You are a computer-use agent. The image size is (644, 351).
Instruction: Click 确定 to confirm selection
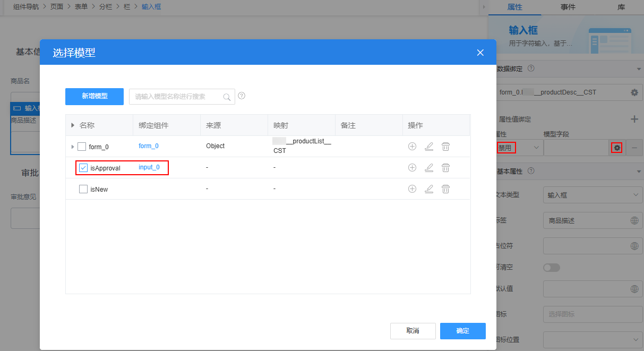(463, 331)
